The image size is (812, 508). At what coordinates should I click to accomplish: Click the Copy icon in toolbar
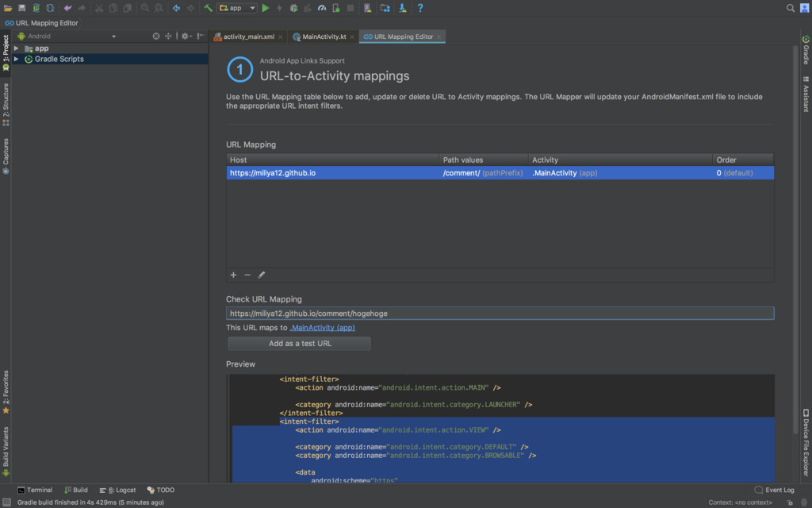tap(113, 8)
